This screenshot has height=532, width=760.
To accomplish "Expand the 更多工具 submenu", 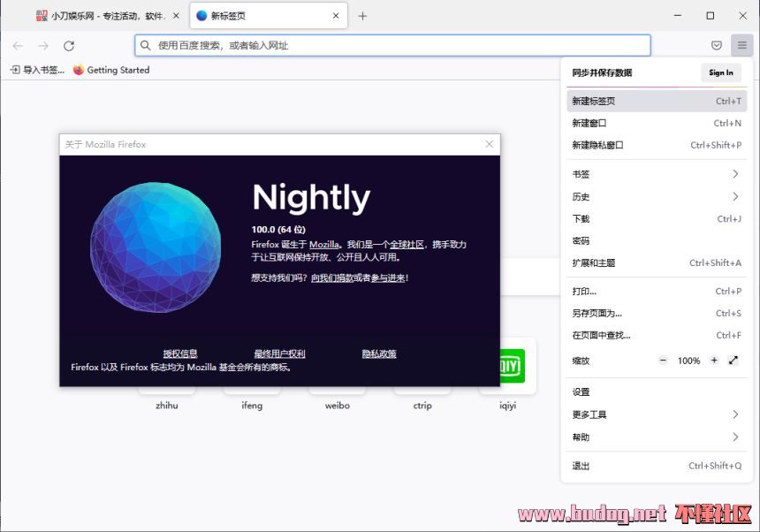I will click(656, 414).
